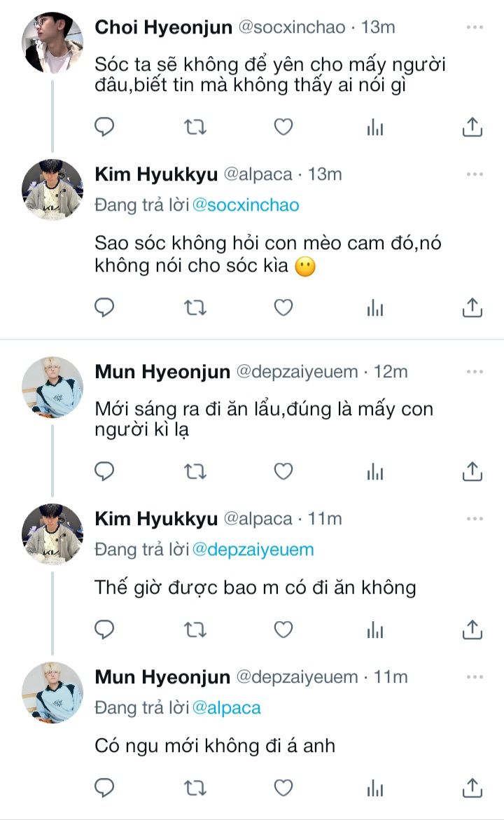Reply to Kim Hyukkyu's "Thế giờ được bao" tweet
504x820 pixels.
(104, 630)
